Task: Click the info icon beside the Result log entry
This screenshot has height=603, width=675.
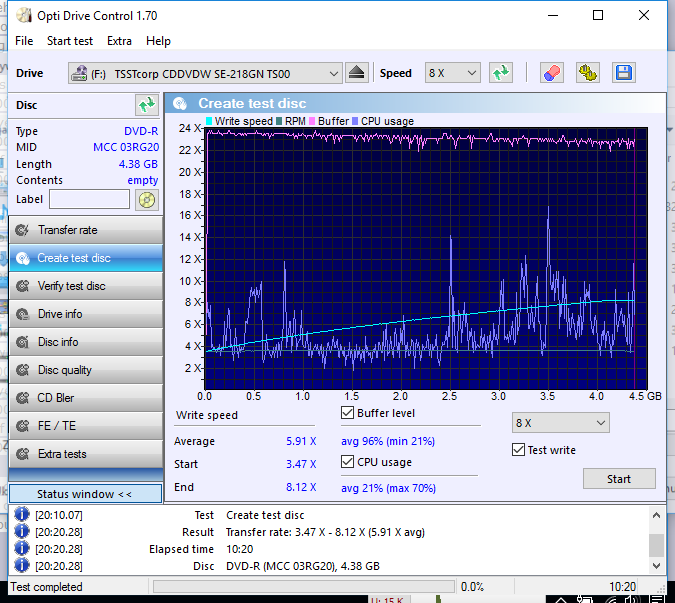Action: [x=22, y=532]
